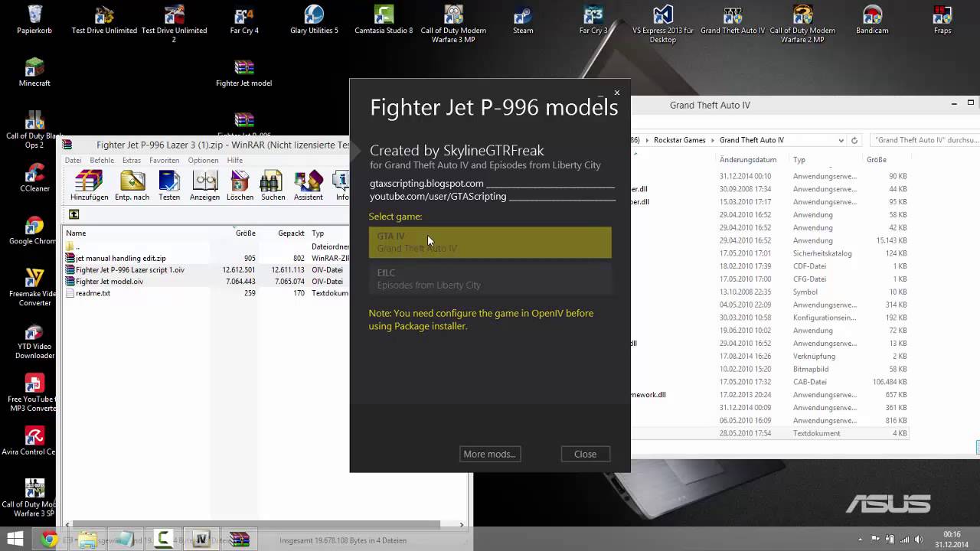Viewport: 980px width, 551px height.
Task: Close the installer with the top-right X
Action: pyautogui.click(x=617, y=93)
